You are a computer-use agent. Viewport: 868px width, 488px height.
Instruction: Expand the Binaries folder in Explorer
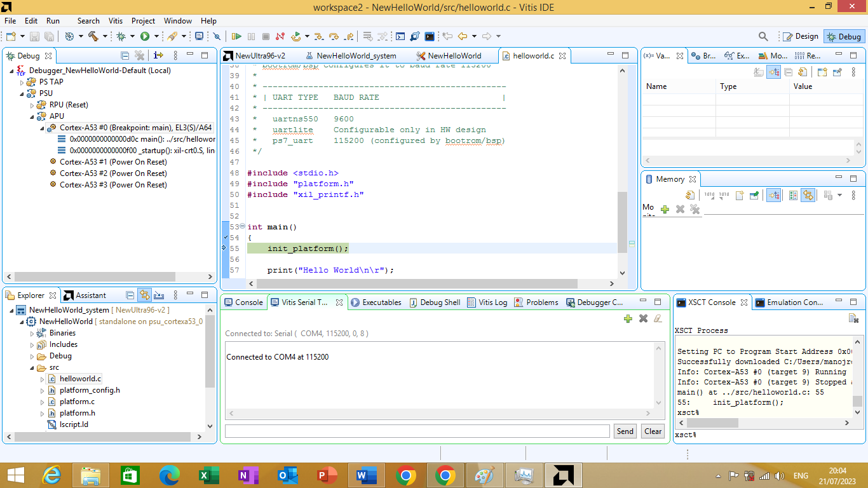[x=32, y=333]
